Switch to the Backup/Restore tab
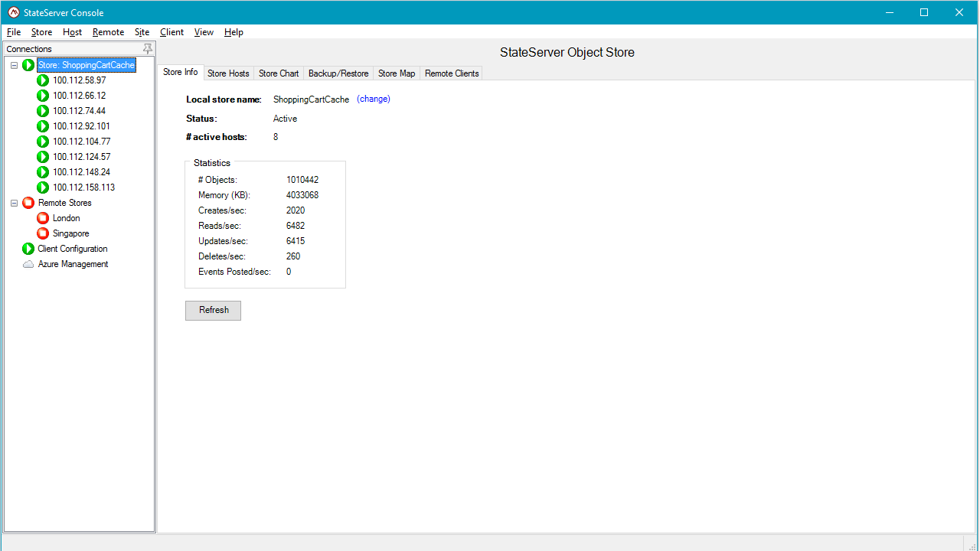This screenshot has width=980, height=551. (x=338, y=73)
